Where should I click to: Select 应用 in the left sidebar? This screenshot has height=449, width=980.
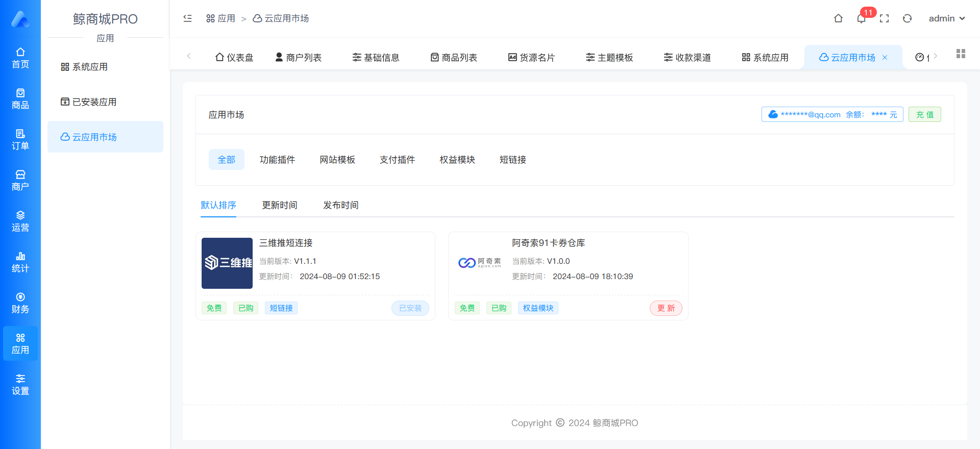tap(20, 343)
